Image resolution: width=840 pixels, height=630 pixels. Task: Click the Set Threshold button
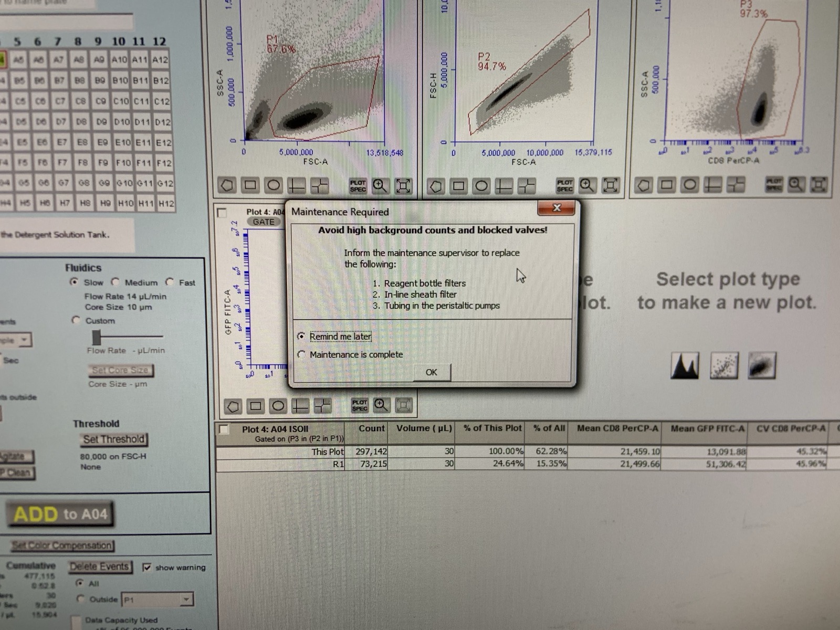tap(113, 439)
